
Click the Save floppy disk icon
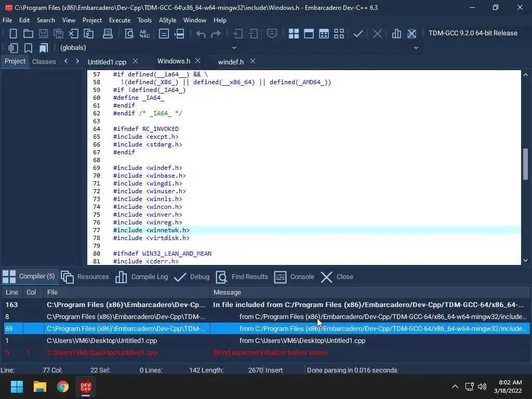click(43, 33)
